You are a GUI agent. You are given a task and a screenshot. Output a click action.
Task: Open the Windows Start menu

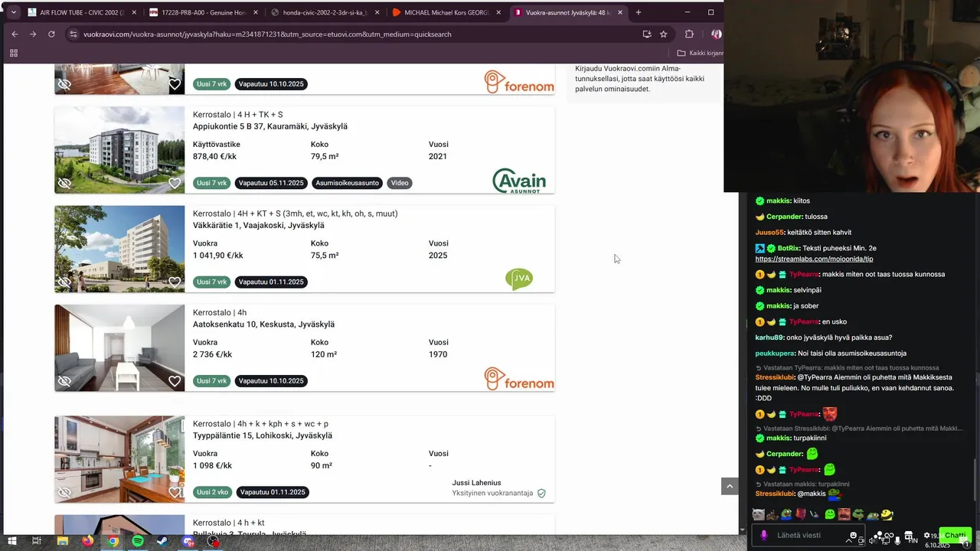(12, 541)
